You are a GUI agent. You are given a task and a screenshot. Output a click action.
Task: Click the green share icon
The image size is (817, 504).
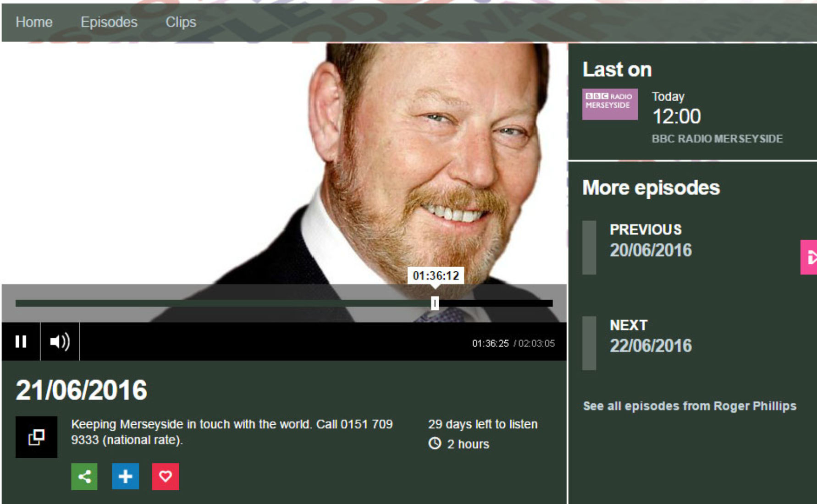[x=84, y=477]
